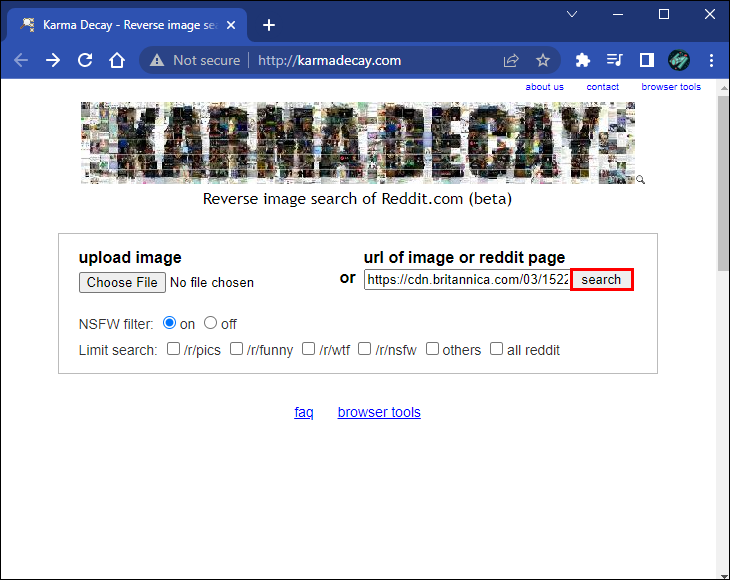Viewport: 730px width, 580px height.
Task: Go to browser home page icon
Action: pyautogui.click(x=117, y=60)
